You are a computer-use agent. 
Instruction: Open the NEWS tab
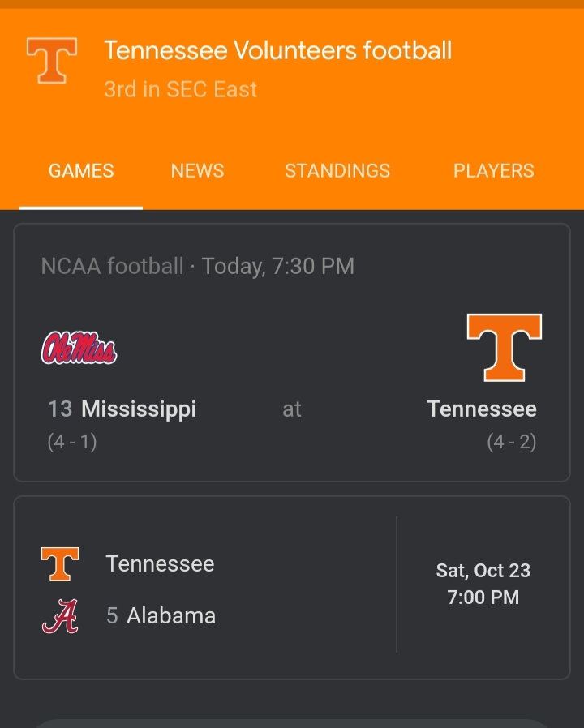pos(197,171)
